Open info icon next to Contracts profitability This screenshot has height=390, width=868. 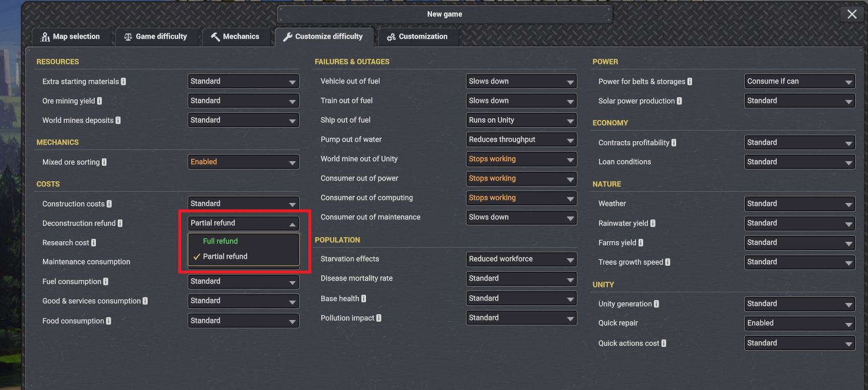click(x=674, y=143)
